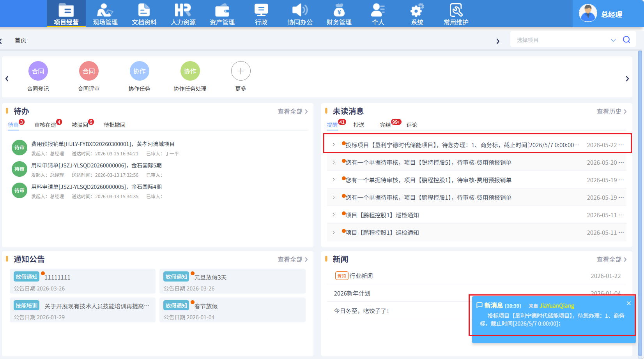644x359 pixels.
Task: View all 待办 items via 查看全部
Action: pyautogui.click(x=293, y=112)
